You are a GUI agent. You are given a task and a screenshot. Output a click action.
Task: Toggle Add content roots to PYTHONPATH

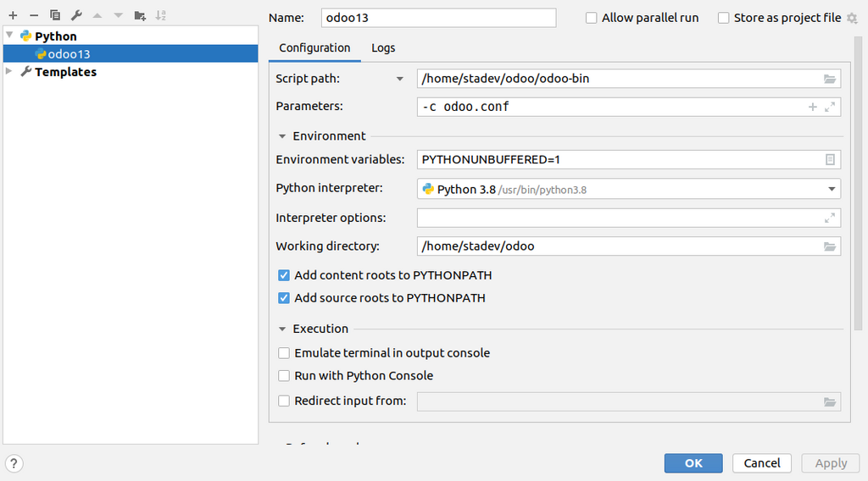coord(284,275)
